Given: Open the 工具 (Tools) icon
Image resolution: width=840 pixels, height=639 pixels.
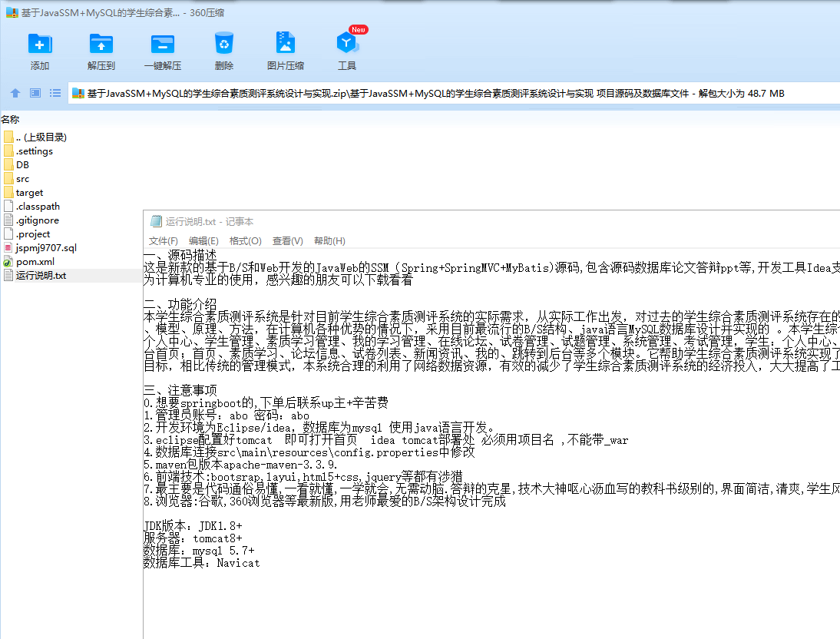Looking at the screenshot, I should coord(346,43).
